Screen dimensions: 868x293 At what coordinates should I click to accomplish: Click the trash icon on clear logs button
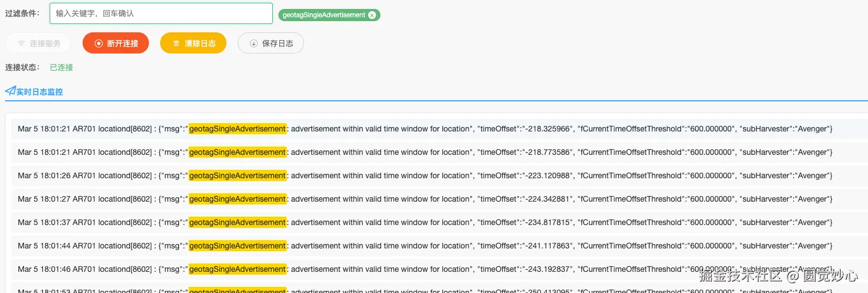pyautogui.click(x=176, y=43)
